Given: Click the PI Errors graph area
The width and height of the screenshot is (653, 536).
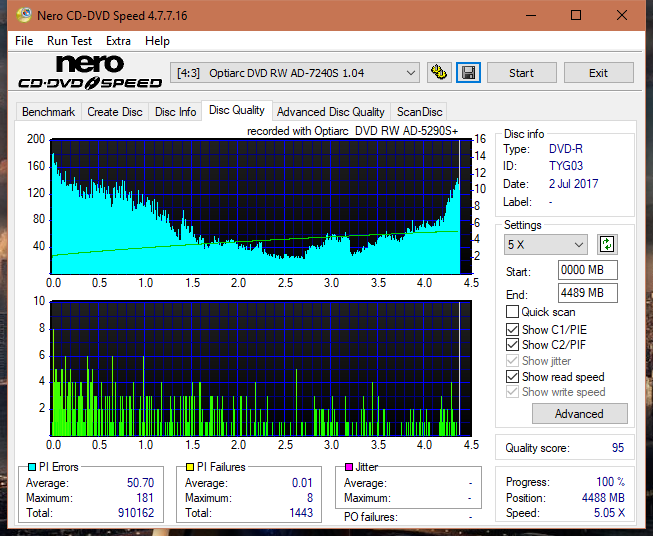Looking at the screenshot, I should (x=261, y=207).
